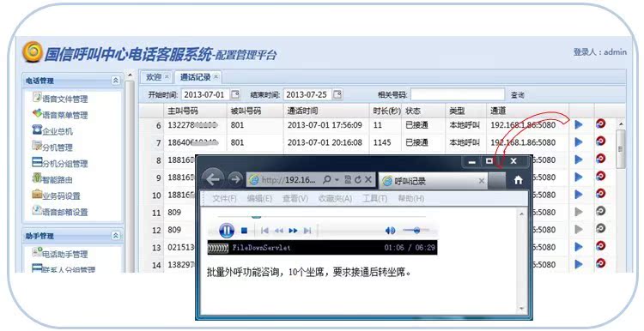
Task: Play the recording for row 10
Action: pyautogui.click(x=579, y=195)
